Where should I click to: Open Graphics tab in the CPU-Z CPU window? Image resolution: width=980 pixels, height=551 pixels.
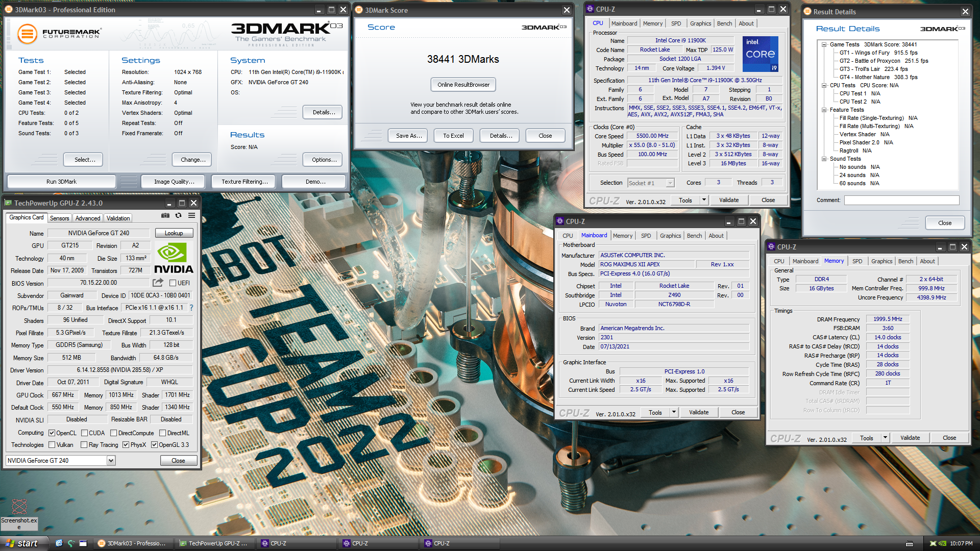pos(700,23)
